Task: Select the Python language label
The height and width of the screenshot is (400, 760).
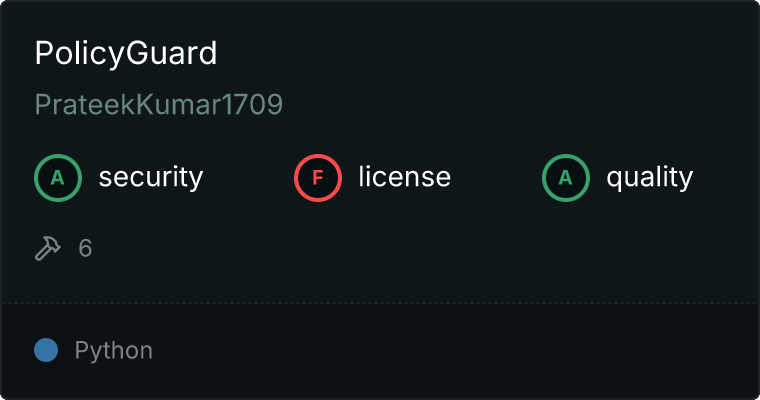Action: tap(114, 351)
